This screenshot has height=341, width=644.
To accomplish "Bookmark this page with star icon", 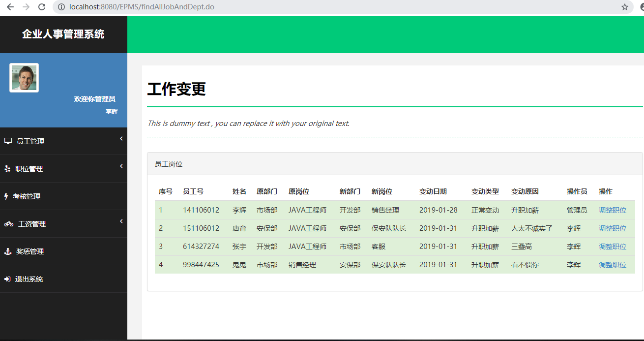I will click(x=625, y=7).
